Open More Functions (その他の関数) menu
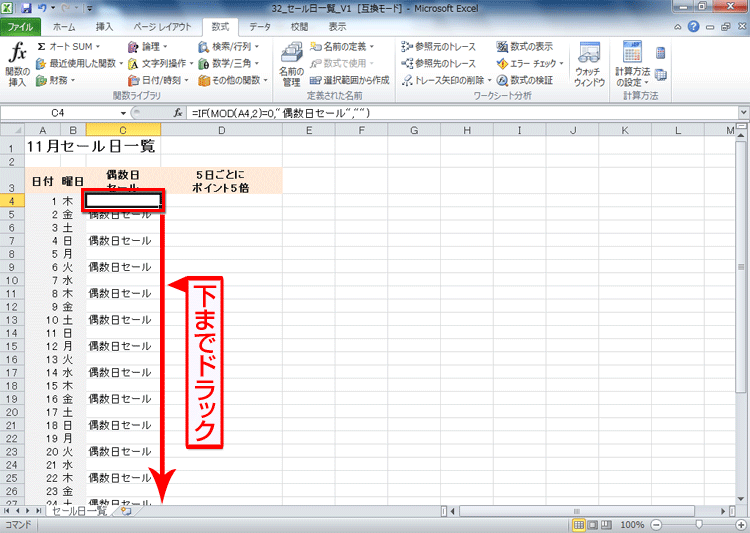 click(x=233, y=80)
